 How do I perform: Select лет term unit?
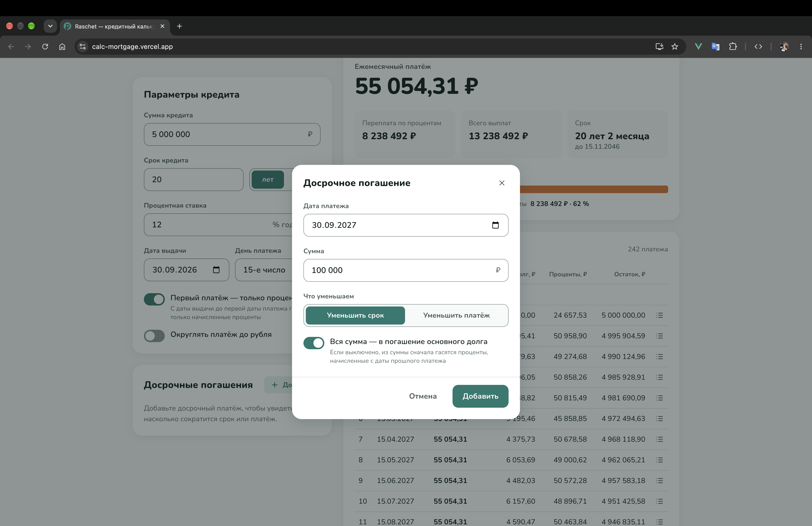point(268,180)
